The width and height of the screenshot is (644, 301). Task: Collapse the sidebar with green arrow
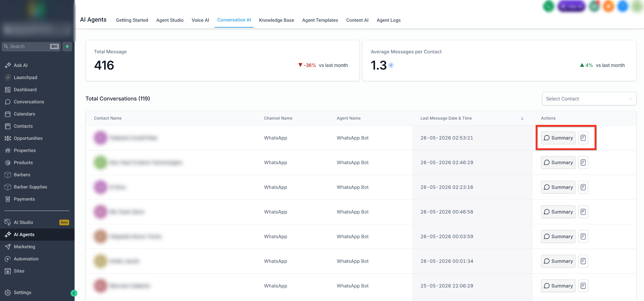click(74, 293)
